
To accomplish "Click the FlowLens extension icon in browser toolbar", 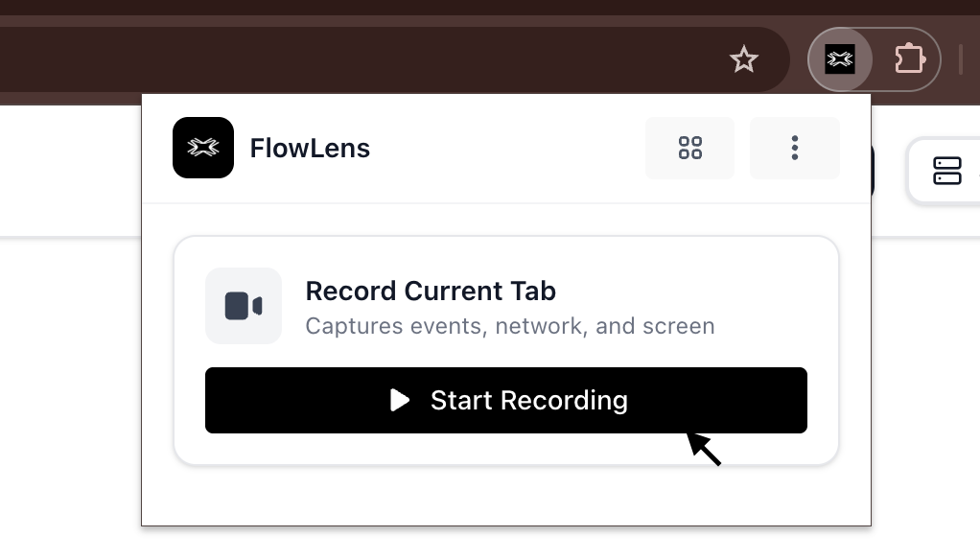I will click(x=840, y=60).
